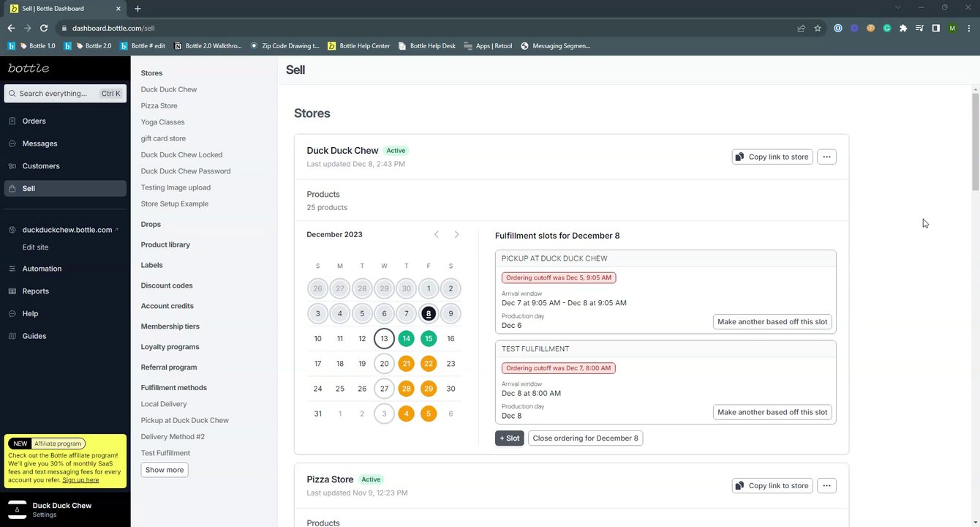Screen dimensions: 980x527
Task: Click Make another based off slot for Pickup
Action: point(772,322)
